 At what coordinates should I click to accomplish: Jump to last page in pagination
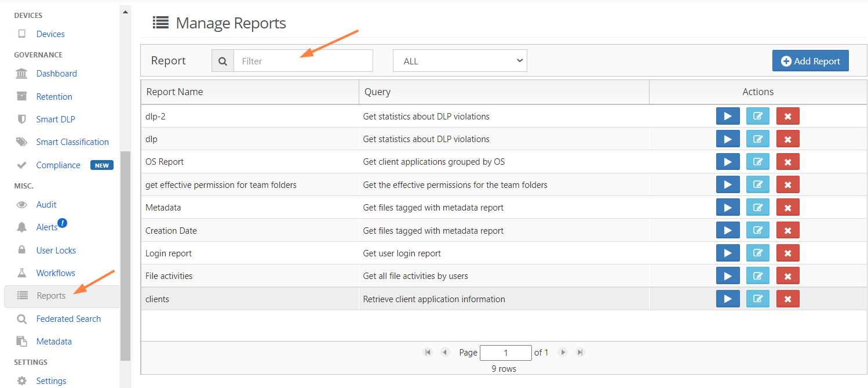(x=580, y=352)
